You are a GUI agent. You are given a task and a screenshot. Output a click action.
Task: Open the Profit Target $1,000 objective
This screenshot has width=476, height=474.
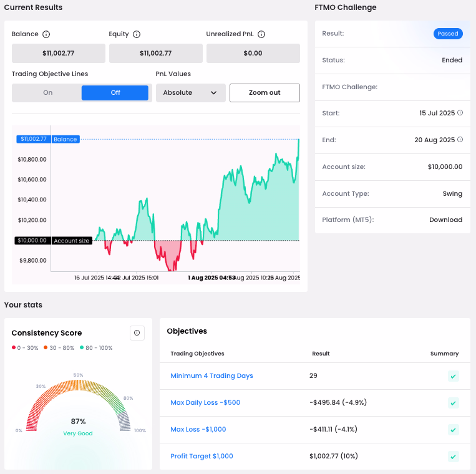(202, 456)
